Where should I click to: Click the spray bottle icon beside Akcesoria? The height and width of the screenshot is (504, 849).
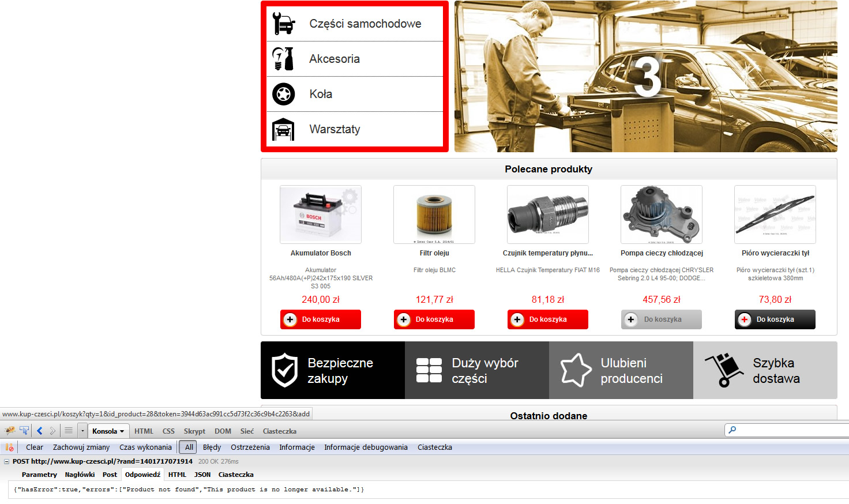(284, 59)
